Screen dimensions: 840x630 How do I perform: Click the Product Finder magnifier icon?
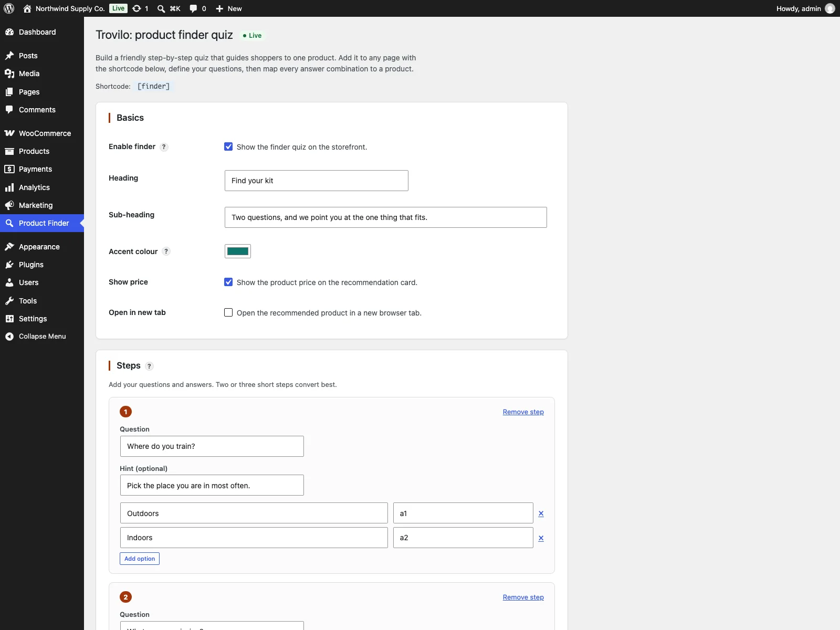coord(9,223)
